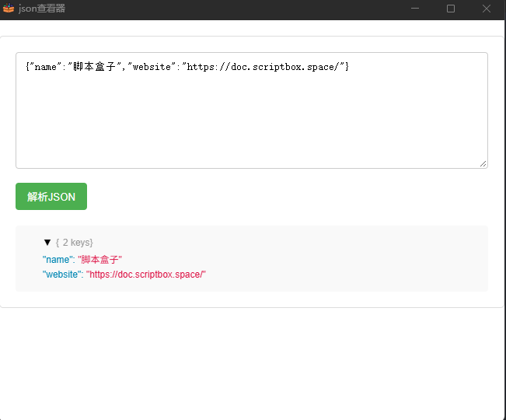Click the { 2 keys} summary label
Screen dimensions: 506x420
coord(74,243)
